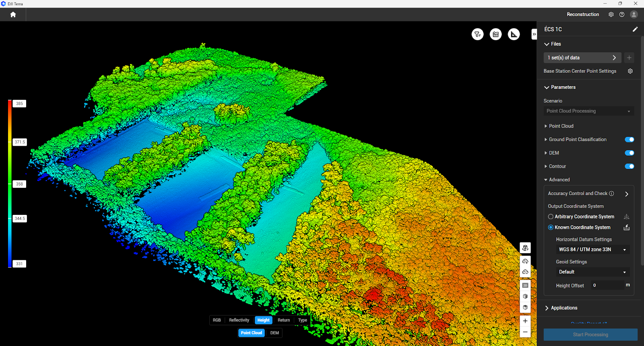Zoom in with the plus button
Viewport: 644px width, 346px height.
click(x=525, y=321)
